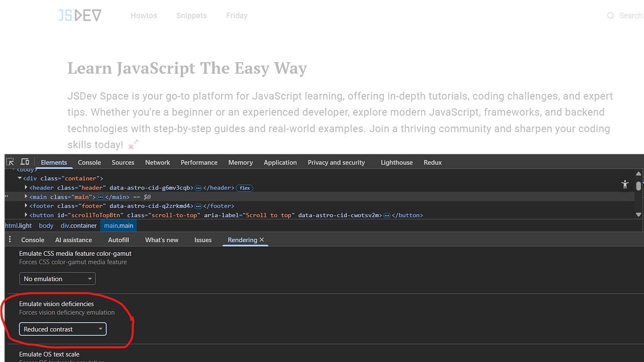Open the Lighthouse panel
The height and width of the screenshot is (362, 644).
[x=396, y=162]
